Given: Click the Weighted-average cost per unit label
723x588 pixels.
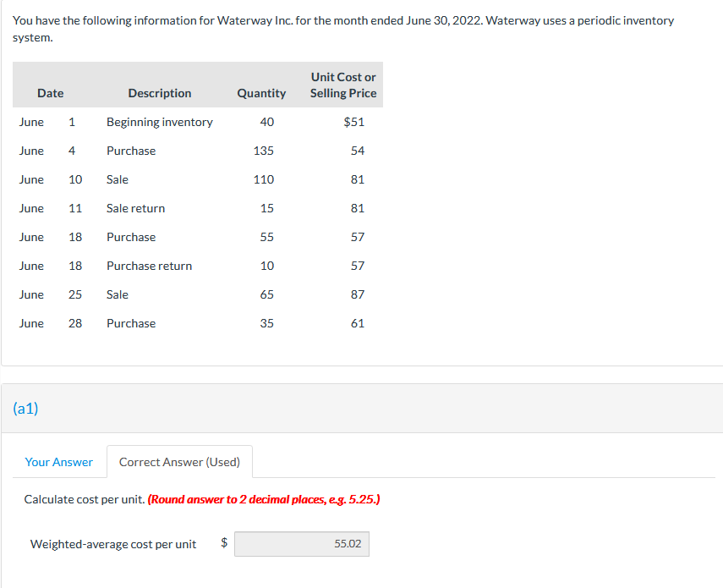Looking at the screenshot, I should pos(113,544).
